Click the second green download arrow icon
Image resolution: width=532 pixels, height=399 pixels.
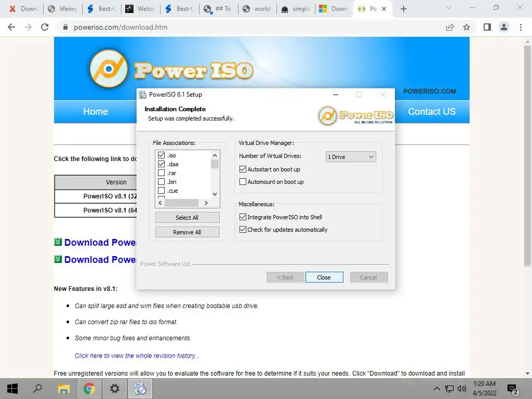click(58, 259)
